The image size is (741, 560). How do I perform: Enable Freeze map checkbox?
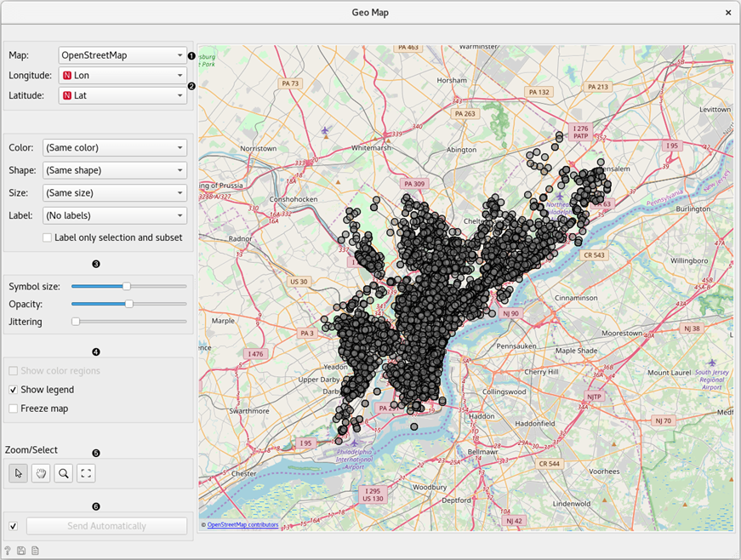click(x=14, y=409)
